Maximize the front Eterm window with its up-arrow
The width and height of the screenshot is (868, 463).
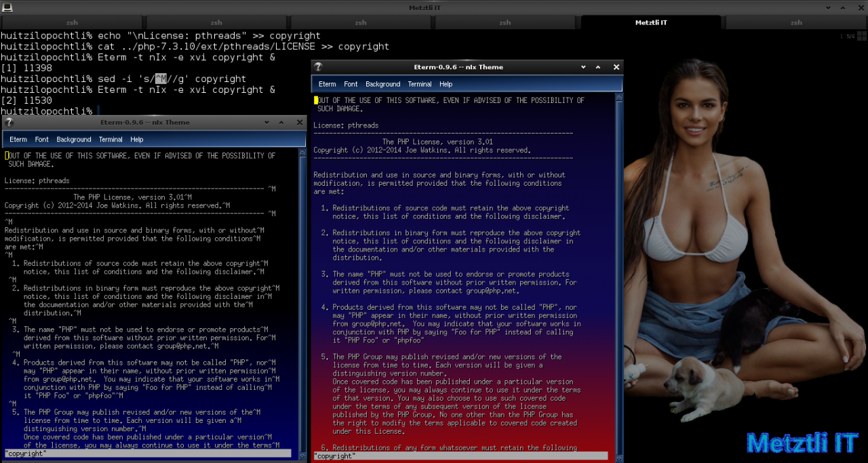pos(598,67)
